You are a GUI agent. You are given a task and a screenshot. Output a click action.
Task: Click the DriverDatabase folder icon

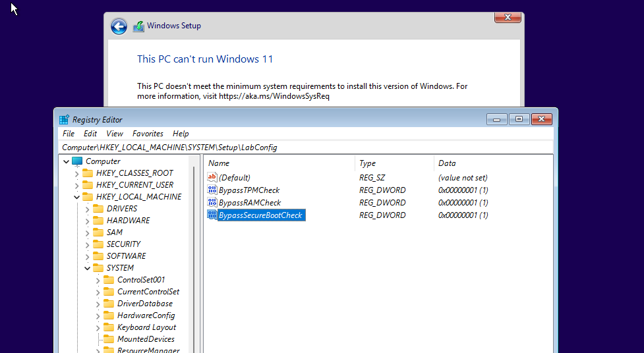(109, 304)
